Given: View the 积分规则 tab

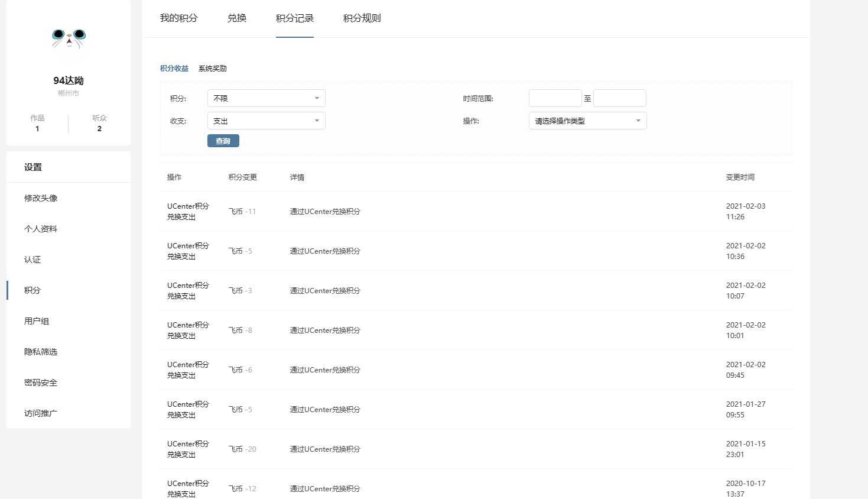Looking at the screenshot, I should [361, 18].
